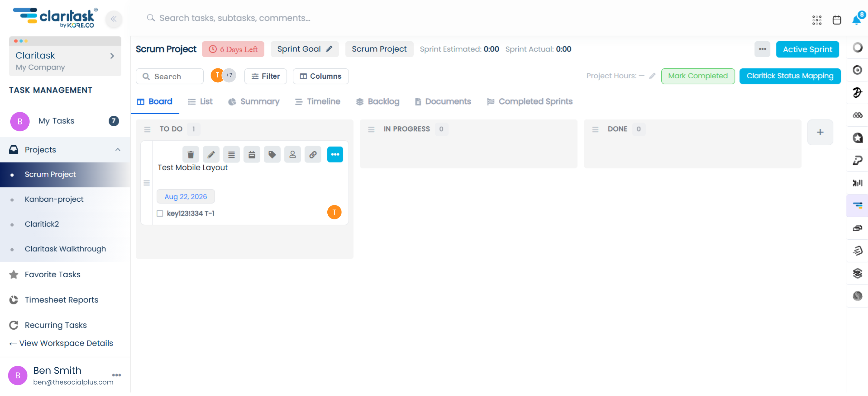
Task: Open the apps grid icon in top bar
Action: (816, 20)
